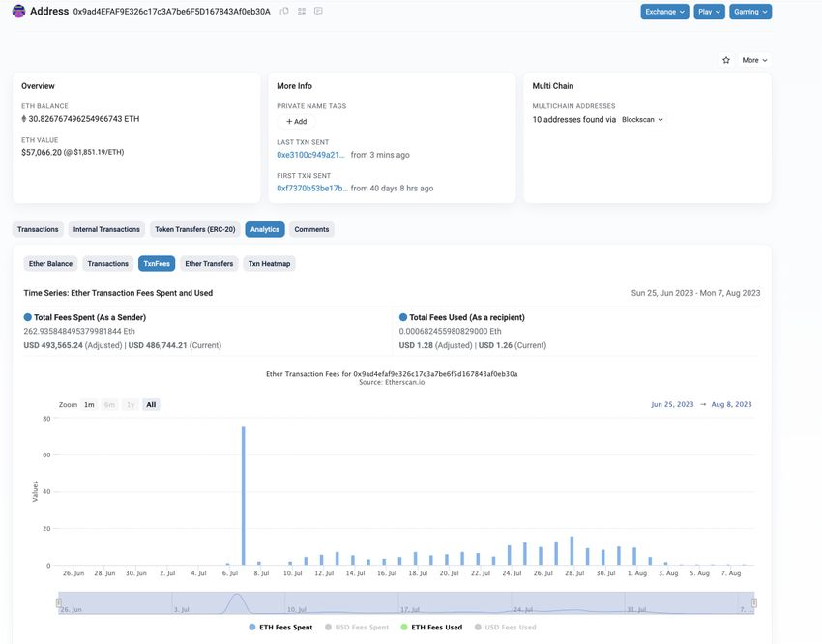
Task: Open the Exchange dropdown
Action: point(664,12)
